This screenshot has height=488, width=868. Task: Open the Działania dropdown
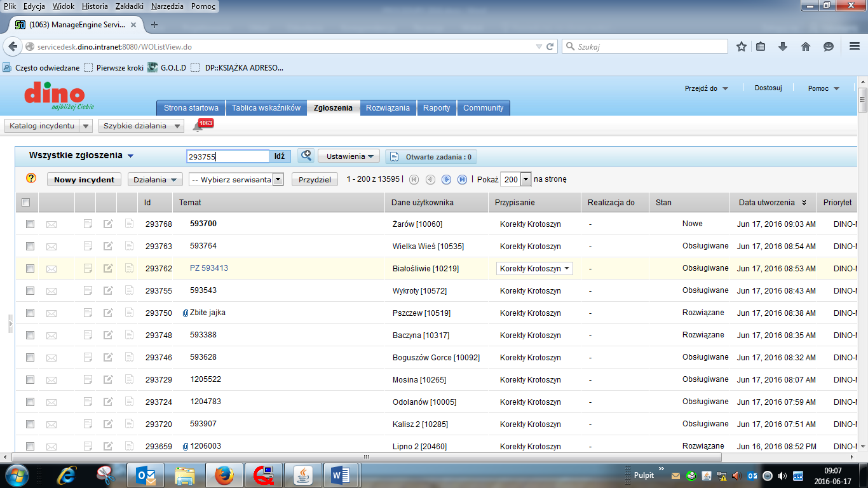(x=155, y=180)
